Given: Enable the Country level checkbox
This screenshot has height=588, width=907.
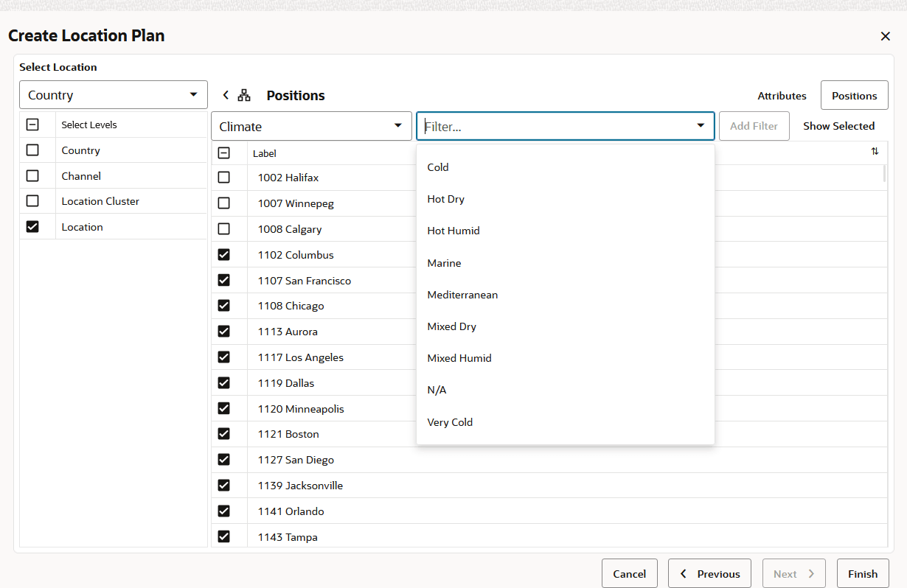Looking at the screenshot, I should pyautogui.click(x=32, y=150).
